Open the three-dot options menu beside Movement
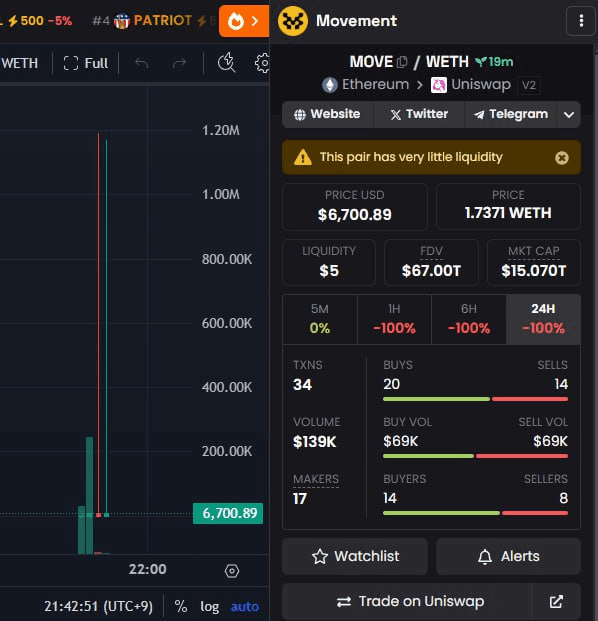 (581, 21)
